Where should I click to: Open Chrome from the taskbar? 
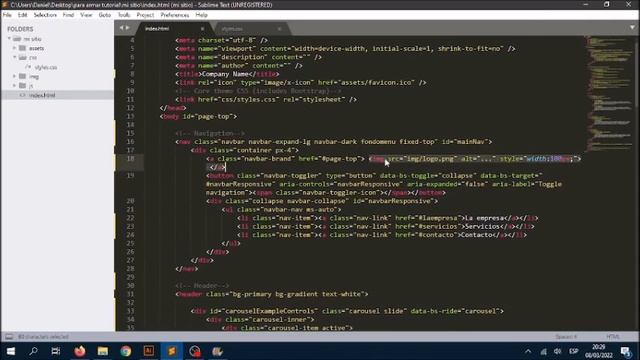click(x=126, y=351)
